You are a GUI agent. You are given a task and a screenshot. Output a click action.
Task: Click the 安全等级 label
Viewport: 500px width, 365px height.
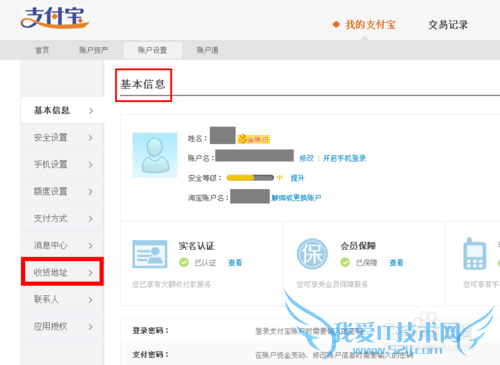tap(204, 178)
